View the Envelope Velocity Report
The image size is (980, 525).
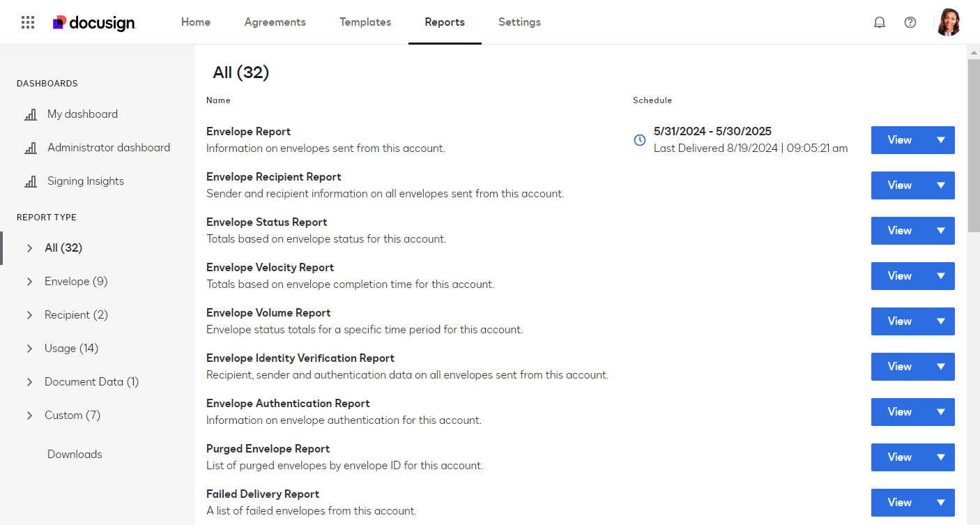[899, 276]
